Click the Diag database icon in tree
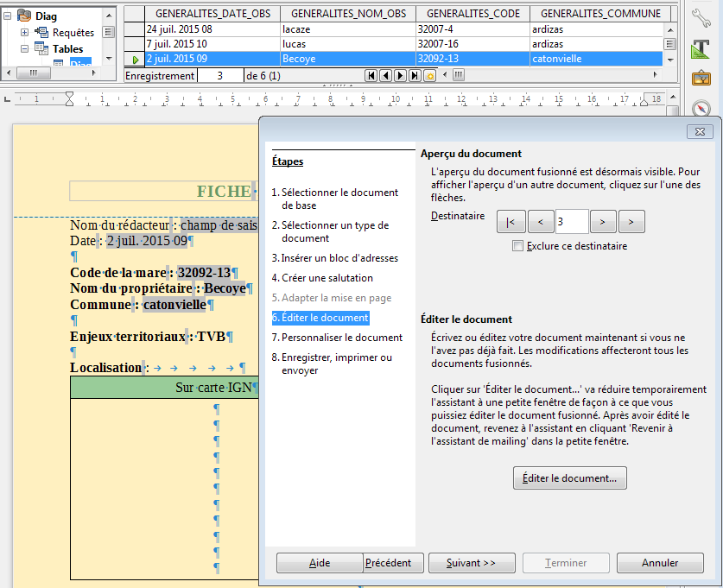The image size is (723, 588). [x=24, y=16]
